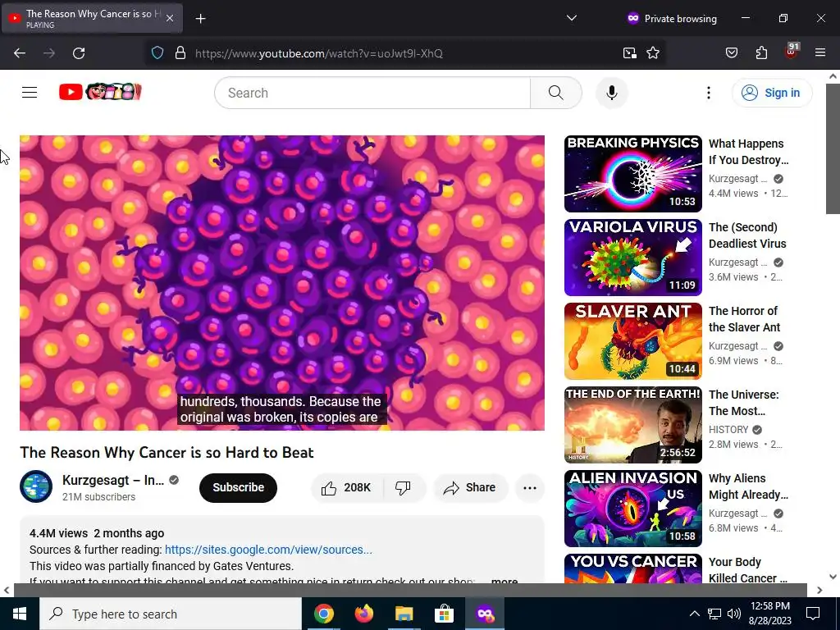Open Kurzgesagt channel avatar
The image size is (840, 630).
tap(36, 486)
